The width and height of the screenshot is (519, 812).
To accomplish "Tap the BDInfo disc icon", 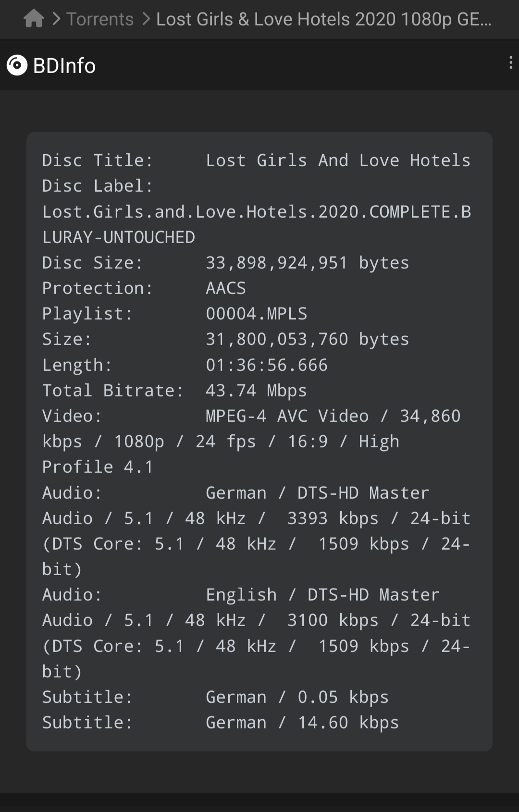I will tap(17, 65).
